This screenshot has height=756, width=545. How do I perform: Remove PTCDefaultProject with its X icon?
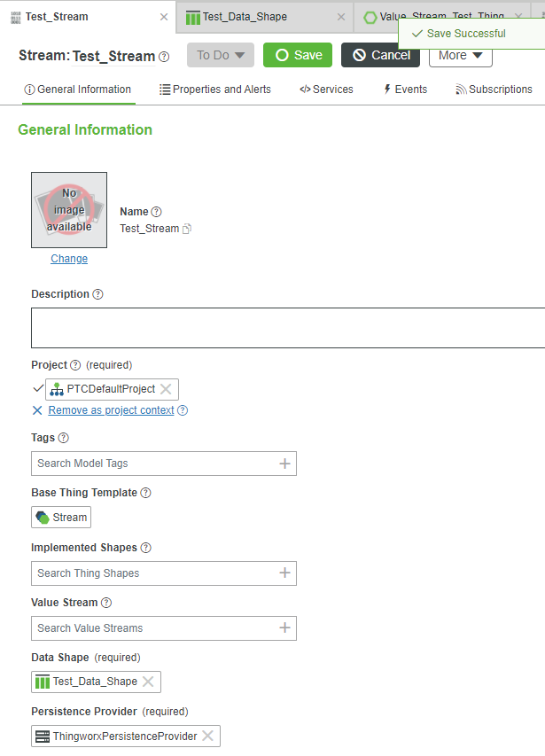coord(166,389)
